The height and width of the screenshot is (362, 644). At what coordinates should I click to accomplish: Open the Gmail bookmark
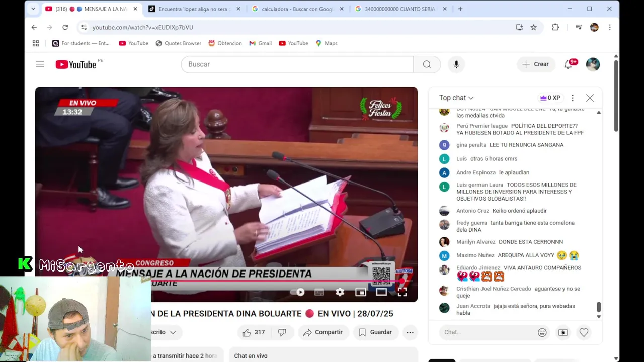pos(261,43)
